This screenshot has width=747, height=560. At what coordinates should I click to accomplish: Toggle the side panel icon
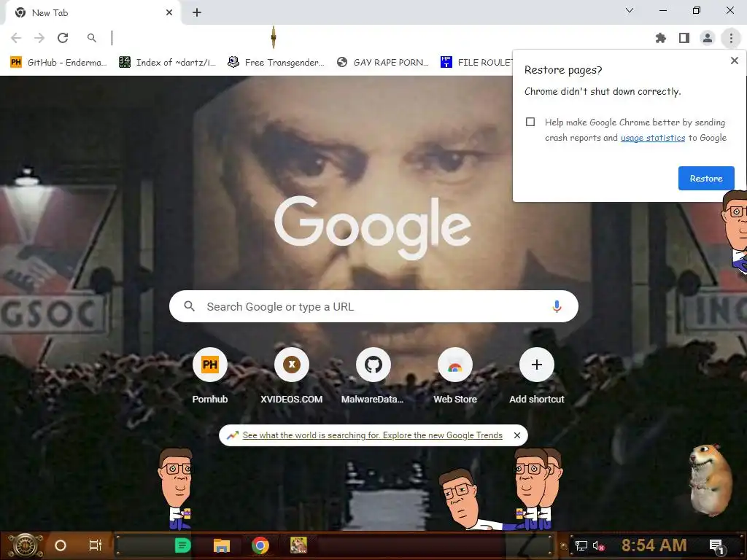684,38
